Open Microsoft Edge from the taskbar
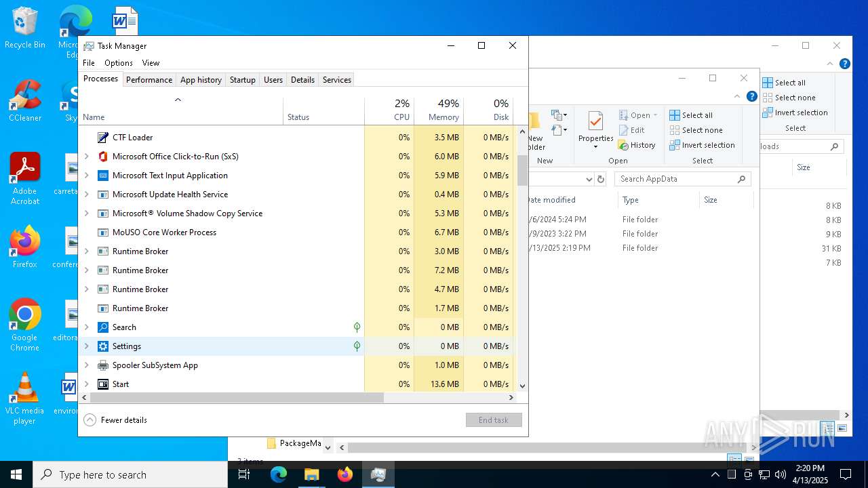 [x=279, y=474]
